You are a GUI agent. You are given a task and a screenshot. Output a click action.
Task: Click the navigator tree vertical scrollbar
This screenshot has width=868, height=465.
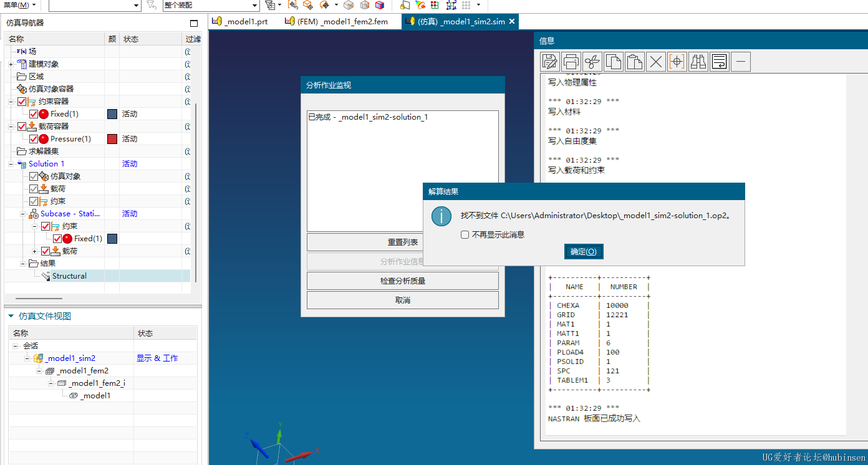[196, 193]
